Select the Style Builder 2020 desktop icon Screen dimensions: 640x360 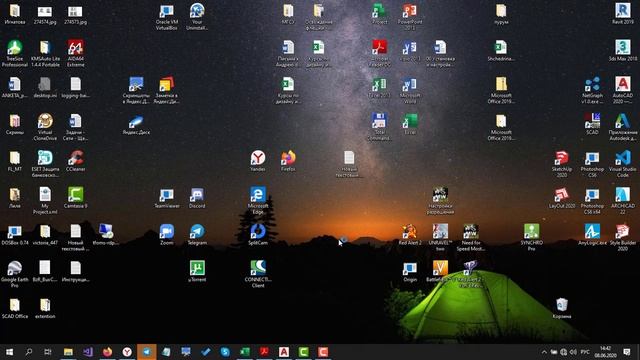[x=622, y=237]
